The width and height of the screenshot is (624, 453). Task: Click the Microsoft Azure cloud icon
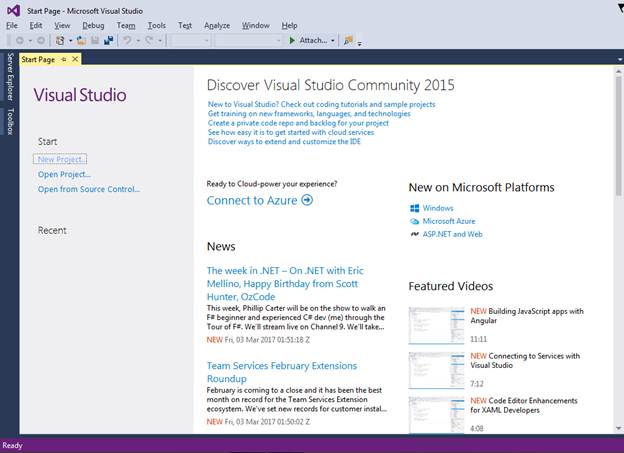pyautogui.click(x=414, y=221)
